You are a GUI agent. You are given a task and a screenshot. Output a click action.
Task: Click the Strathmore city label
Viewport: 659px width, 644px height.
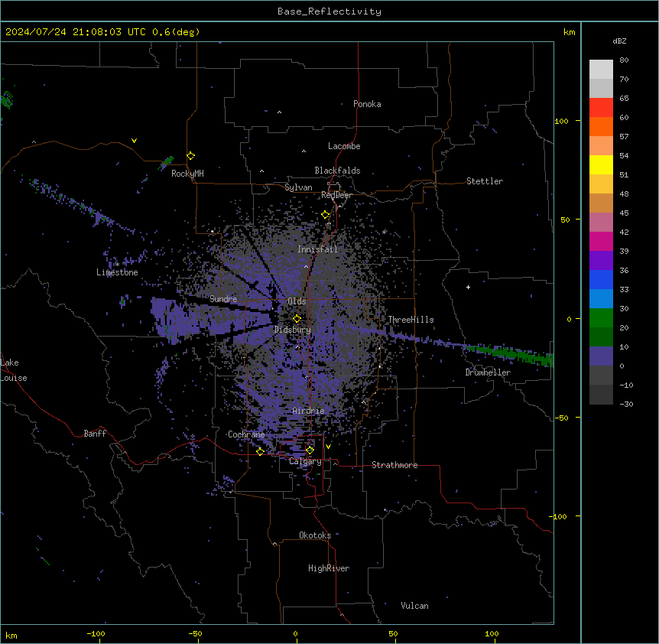pyautogui.click(x=394, y=465)
